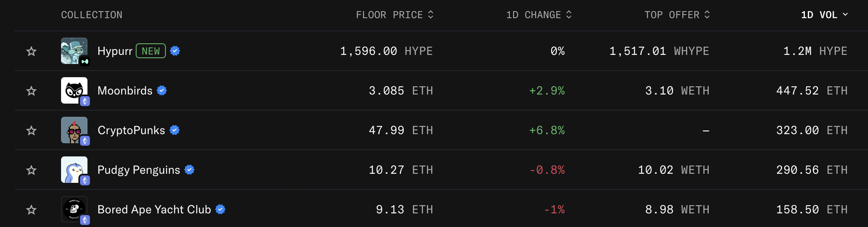Star the CryptoPunks collection
This screenshot has height=227, width=868.
[x=31, y=130]
